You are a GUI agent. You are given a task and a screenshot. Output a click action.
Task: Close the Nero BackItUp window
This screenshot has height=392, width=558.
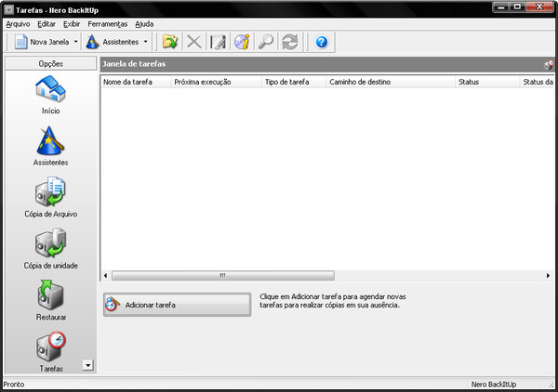click(x=539, y=7)
